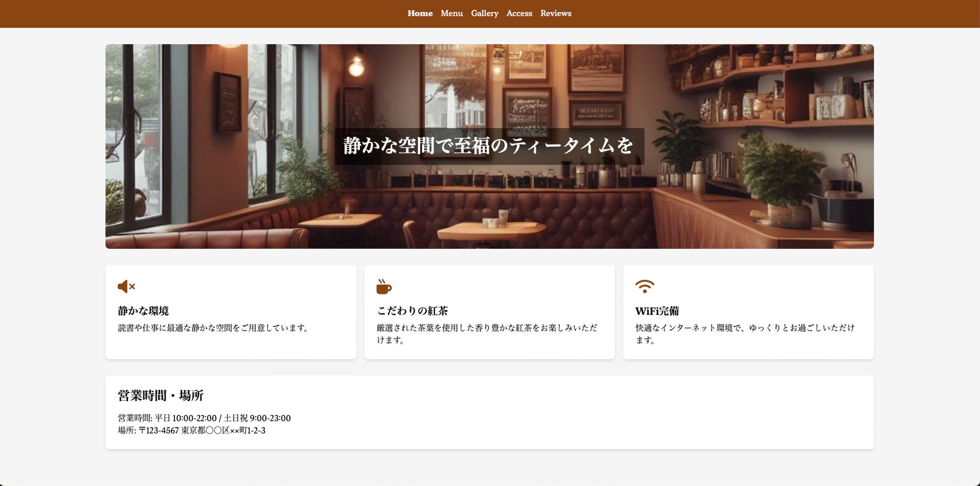
Task: Click the muted speaker icon
Action: 126,287
